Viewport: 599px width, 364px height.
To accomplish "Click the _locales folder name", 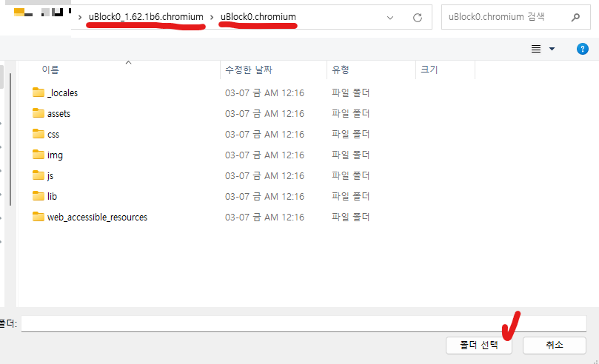I will (x=62, y=92).
